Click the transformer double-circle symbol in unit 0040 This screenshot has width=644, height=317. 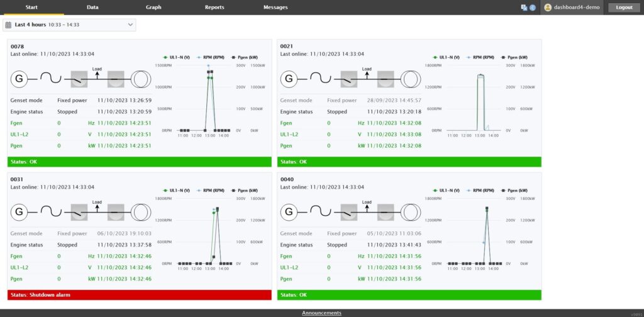411,212
